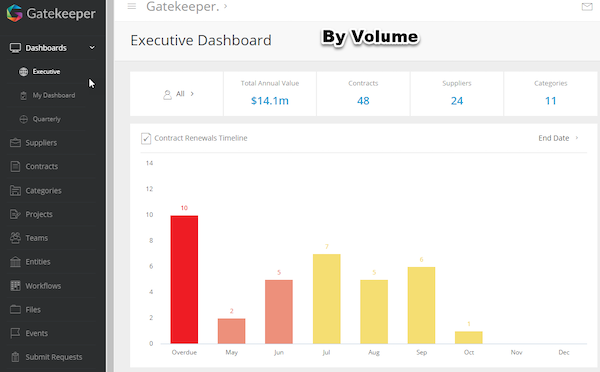Image resolution: width=600 pixels, height=372 pixels.
Task: Click the Executive Dashboard heading
Action: point(201,40)
